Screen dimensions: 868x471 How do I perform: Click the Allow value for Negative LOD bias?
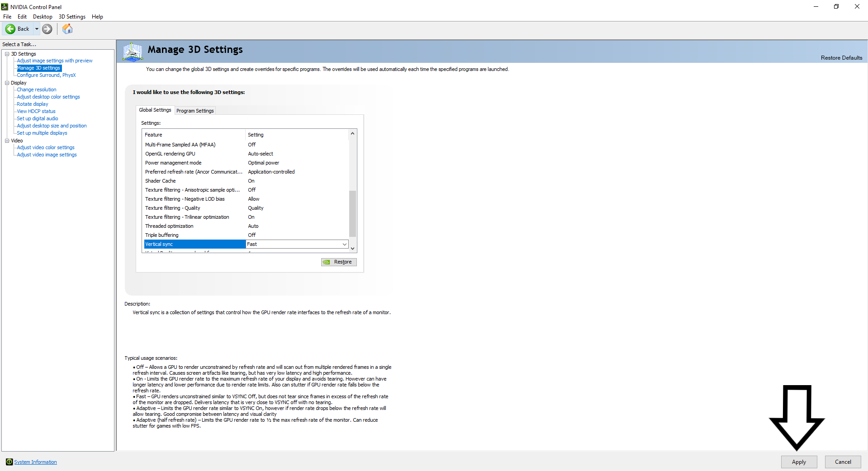click(254, 199)
